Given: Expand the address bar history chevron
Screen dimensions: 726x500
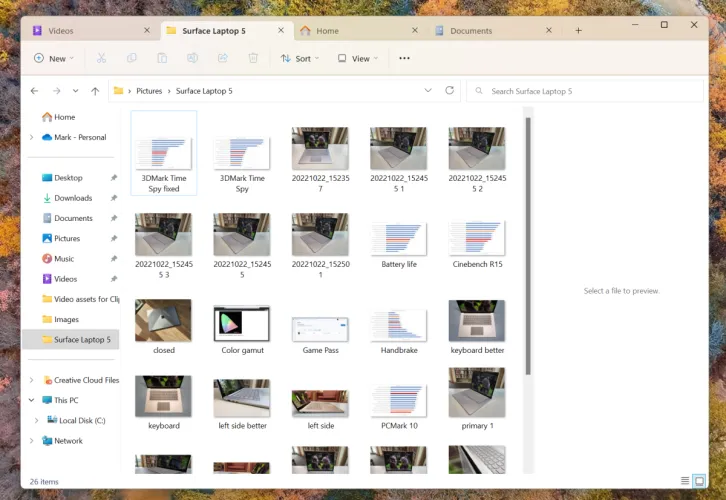Looking at the screenshot, I should [428, 91].
